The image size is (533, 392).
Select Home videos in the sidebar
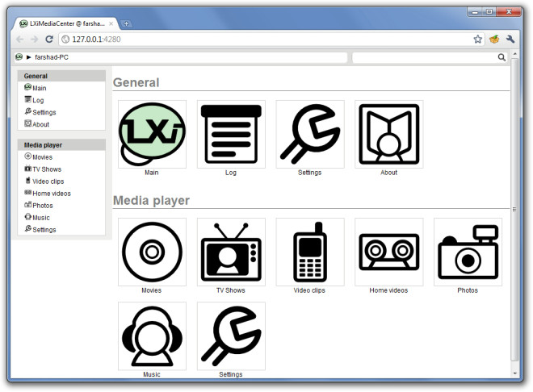[x=48, y=193]
